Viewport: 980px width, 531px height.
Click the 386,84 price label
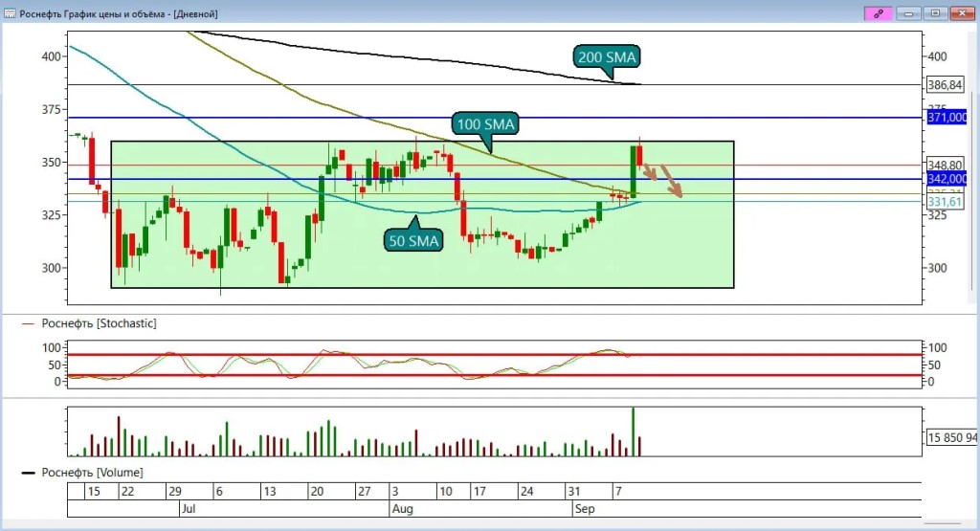coord(945,85)
